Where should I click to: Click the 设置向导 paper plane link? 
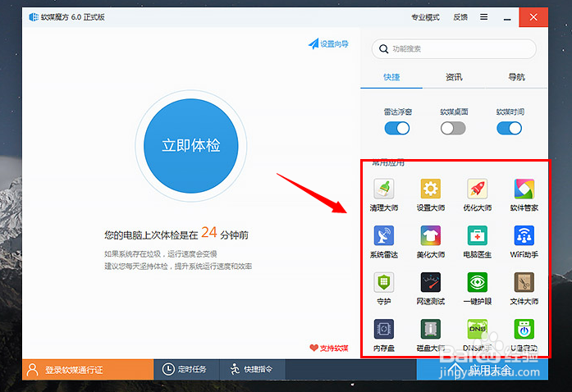(x=328, y=43)
